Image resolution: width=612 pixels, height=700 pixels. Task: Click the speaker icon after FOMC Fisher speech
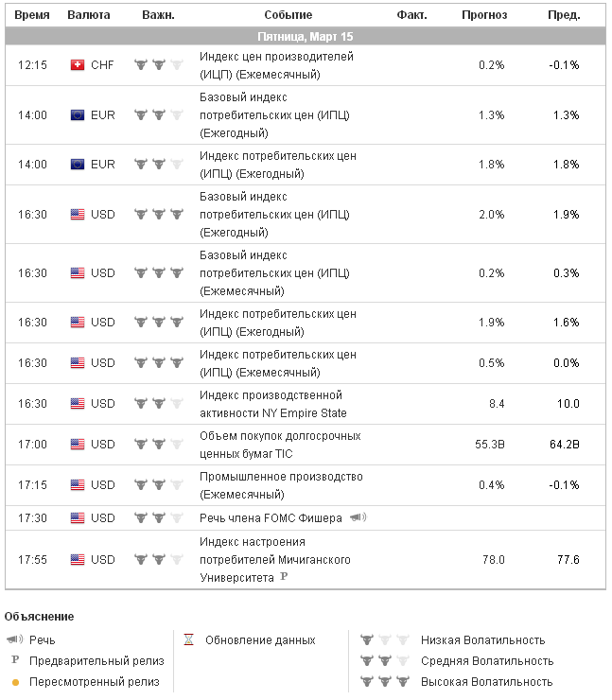[x=358, y=517]
